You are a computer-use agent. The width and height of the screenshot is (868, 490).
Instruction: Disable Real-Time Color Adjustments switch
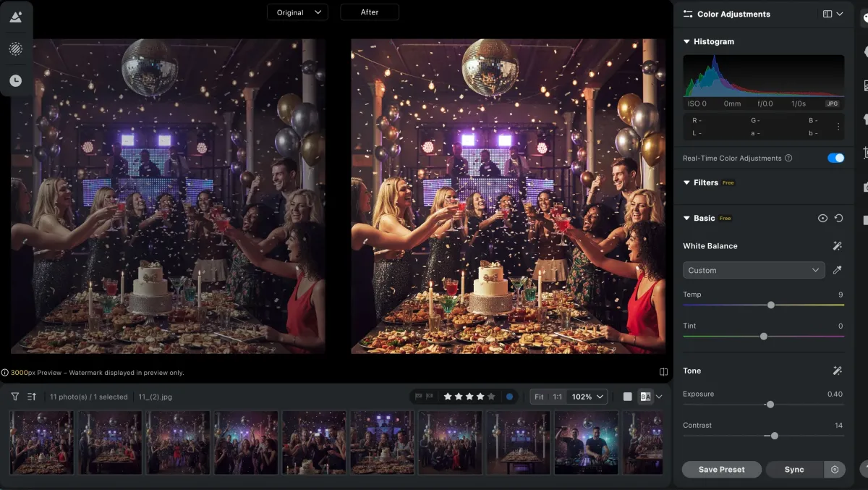pyautogui.click(x=835, y=158)
